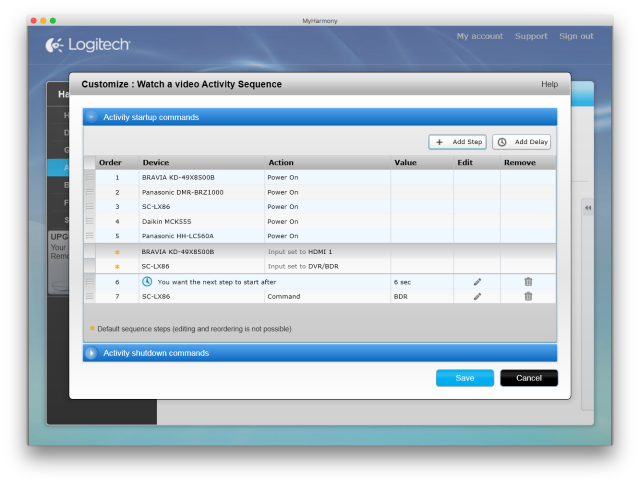Expand Activity shutdown commands section
The width and height of the screenshot is (640, 484).
pos(91,353)
